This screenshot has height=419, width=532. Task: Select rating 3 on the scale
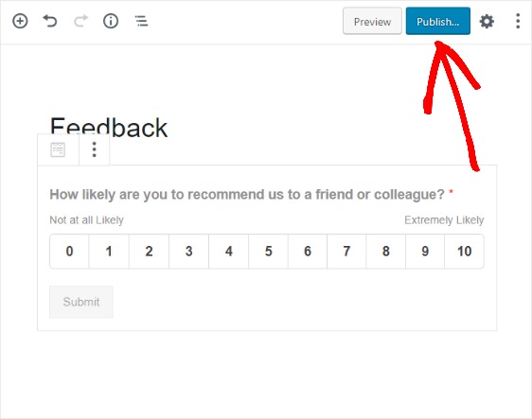click(x=189, y=252)
